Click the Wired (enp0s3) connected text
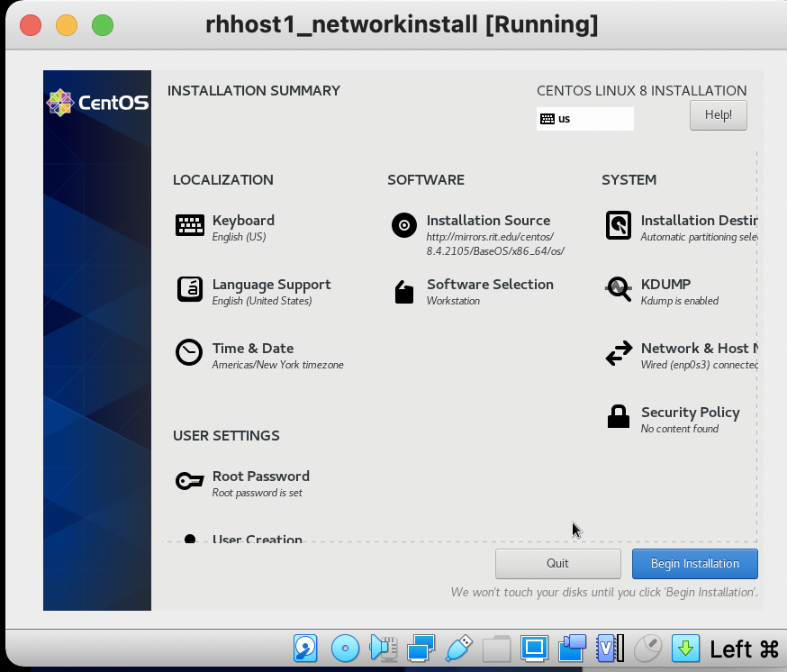This screenshot has height=672, width=787. coord(699,365)
